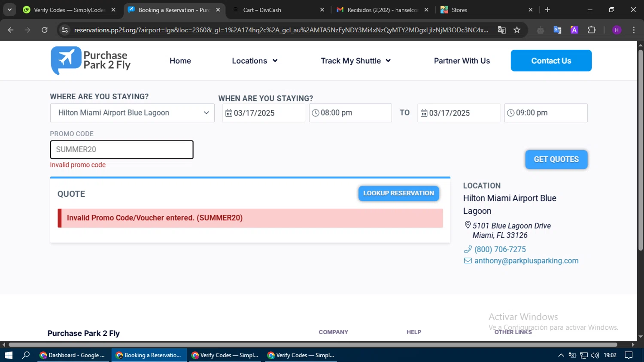Screen dimensions: 644x362
Task: Open the Chrome three-dot menu
Action: coord(634,30)
